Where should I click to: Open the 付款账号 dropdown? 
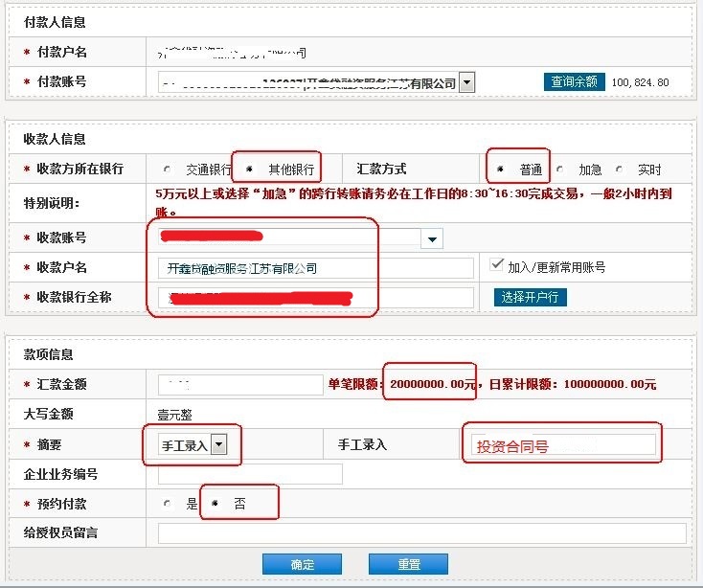click(466, 83)
